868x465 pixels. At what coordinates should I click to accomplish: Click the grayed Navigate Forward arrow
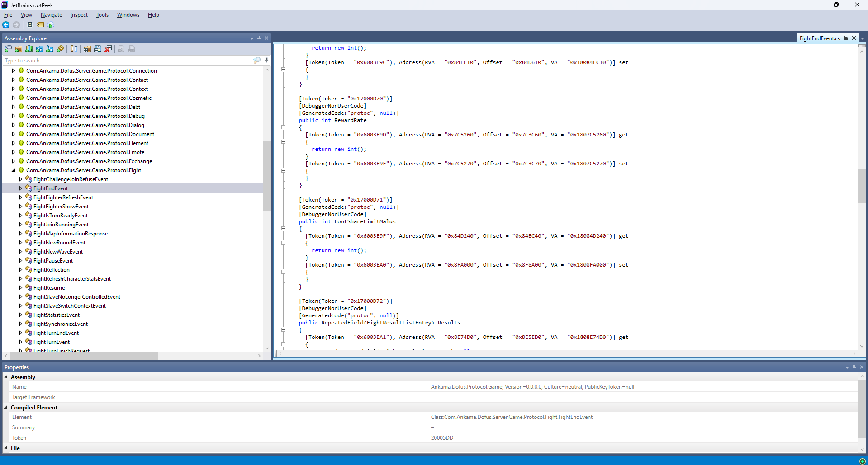[16, 25]
